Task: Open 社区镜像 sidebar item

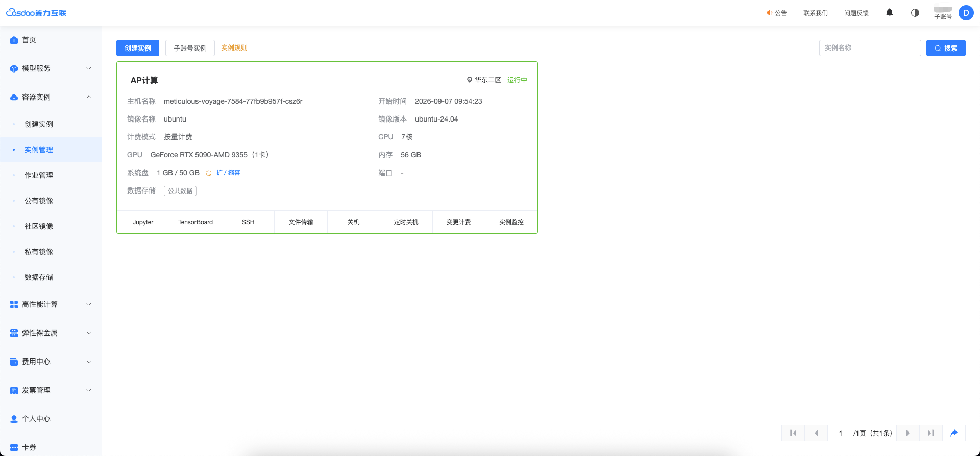Action: coord(51,226)
